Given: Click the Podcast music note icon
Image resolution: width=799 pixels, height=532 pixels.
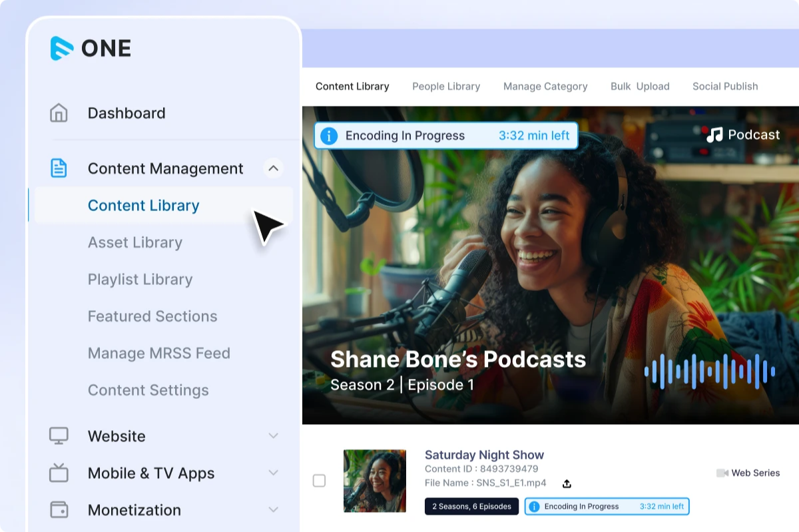Looking at the screenshot, I should pos(714,135).
